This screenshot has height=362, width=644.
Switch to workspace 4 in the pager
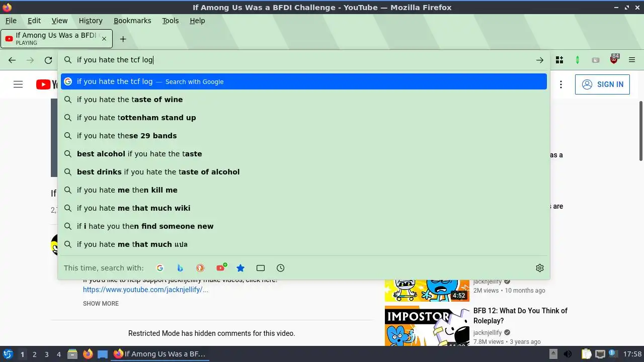click(58, 354)
